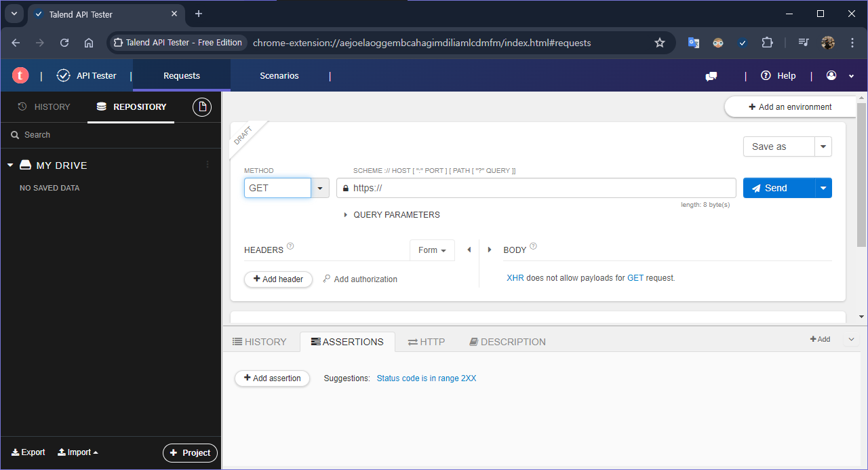868x470 pixels.
Task: Click the request pane vertical scrollbar
Action: [862, 174]
